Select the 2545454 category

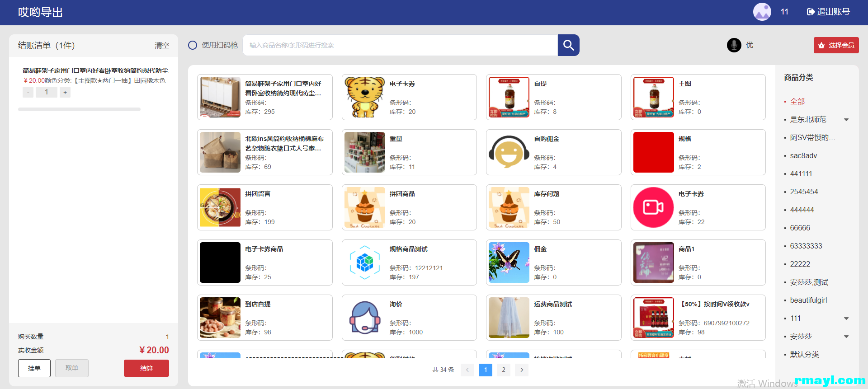pyautogui.click(x=804, y=192)
